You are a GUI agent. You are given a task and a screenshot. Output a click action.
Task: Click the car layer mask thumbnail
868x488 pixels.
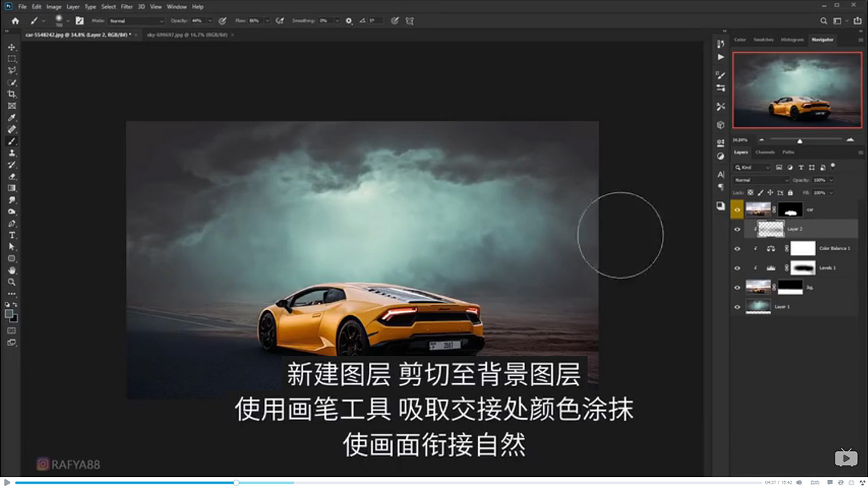790,210
